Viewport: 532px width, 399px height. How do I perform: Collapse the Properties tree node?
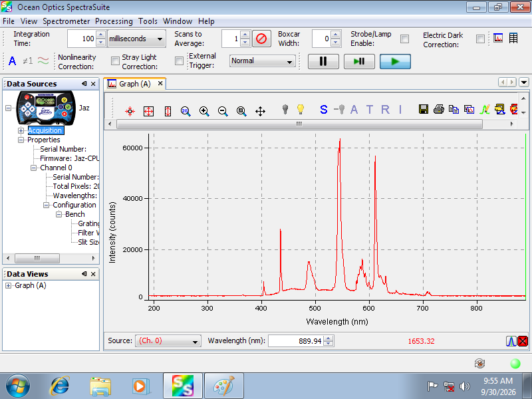tap(21, 140)
